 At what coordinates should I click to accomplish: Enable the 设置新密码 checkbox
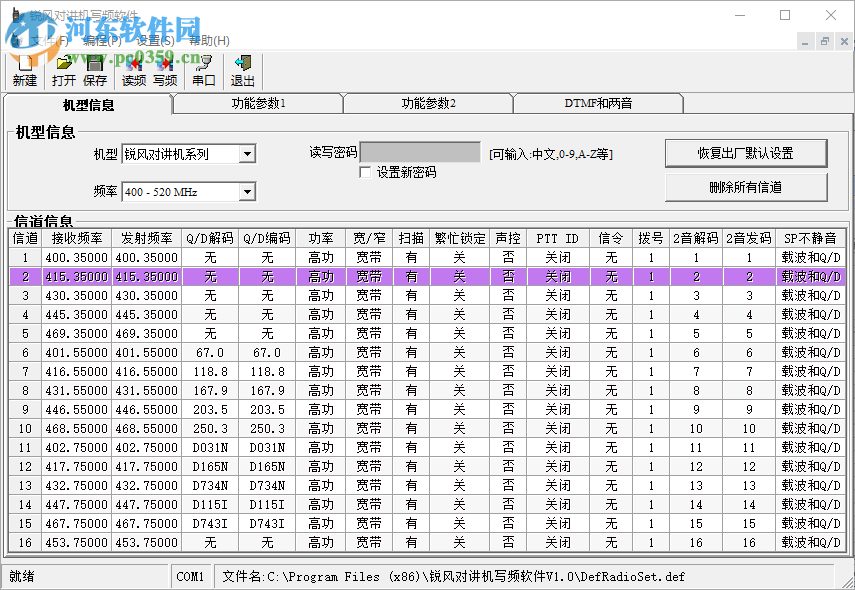[x=366, y=173]
